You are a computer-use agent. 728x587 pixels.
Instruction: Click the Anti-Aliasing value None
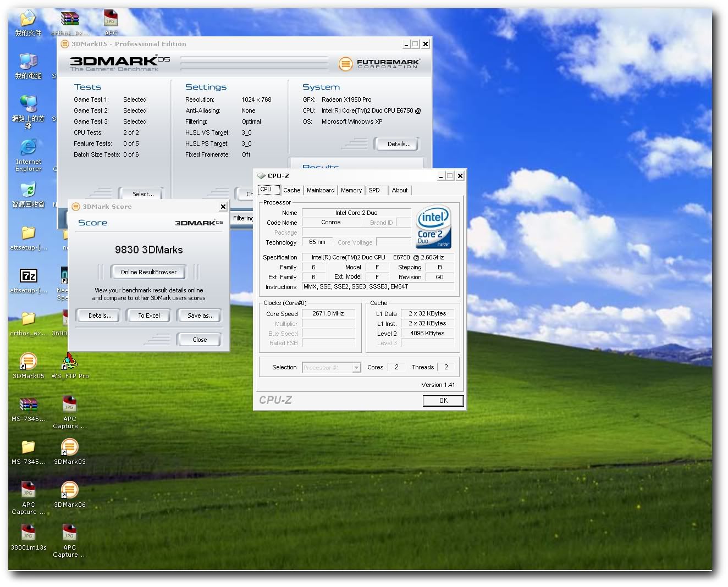pyautogui.click(x=248, y=110)
